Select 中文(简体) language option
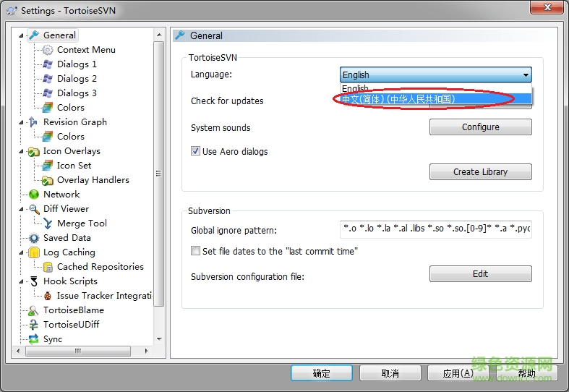 [x=436, y=99]
